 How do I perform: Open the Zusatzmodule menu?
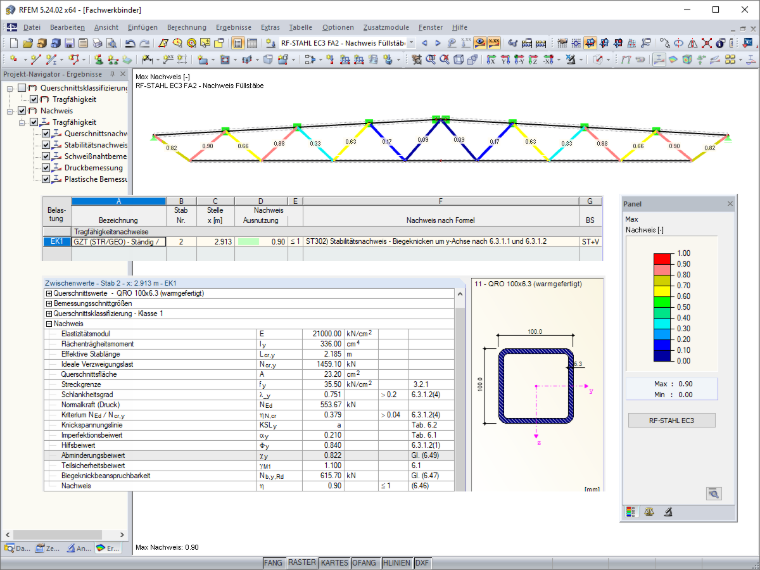[386, 28]
